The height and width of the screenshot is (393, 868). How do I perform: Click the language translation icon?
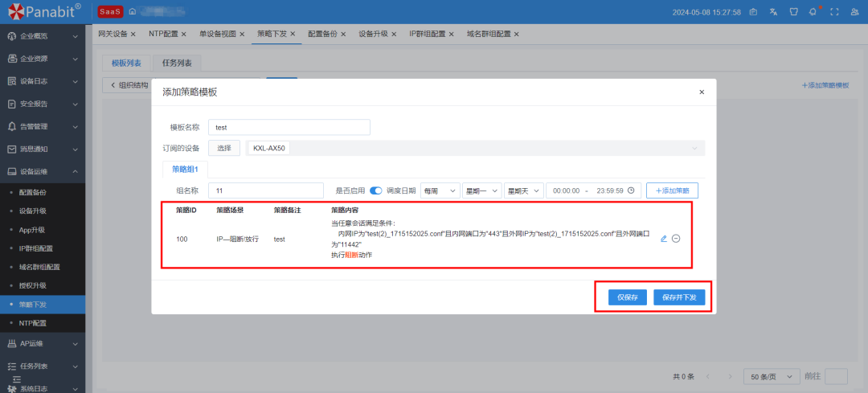774,11
